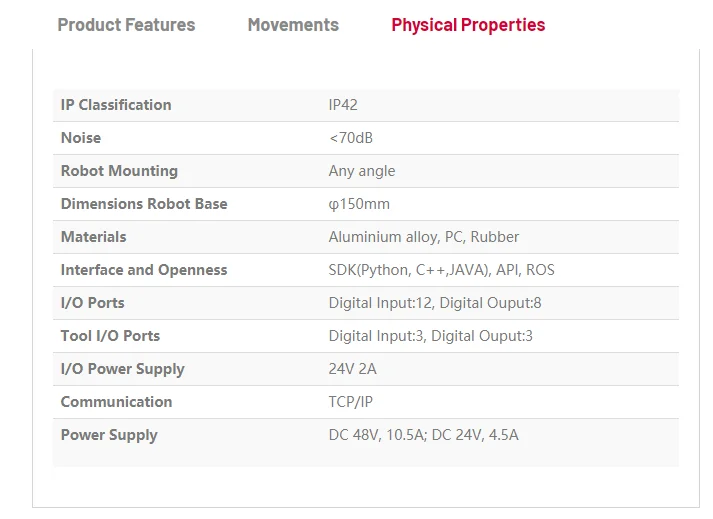Viewport: 713px width, 519px height.
Task: Select the Materials row label
Action: tap(94, 237)
